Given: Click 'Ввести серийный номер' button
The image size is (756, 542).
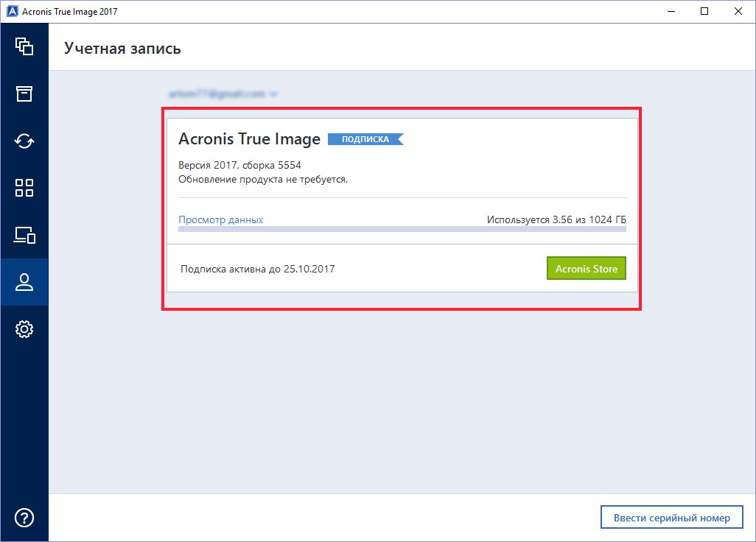Looking at the screenshot, I should click(x=671, y=518).
